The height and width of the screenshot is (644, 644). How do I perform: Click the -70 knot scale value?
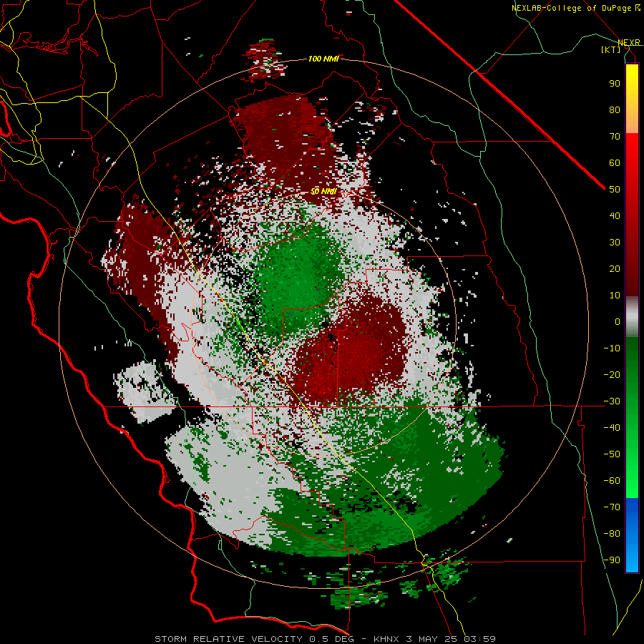click(x=612, y=507)
